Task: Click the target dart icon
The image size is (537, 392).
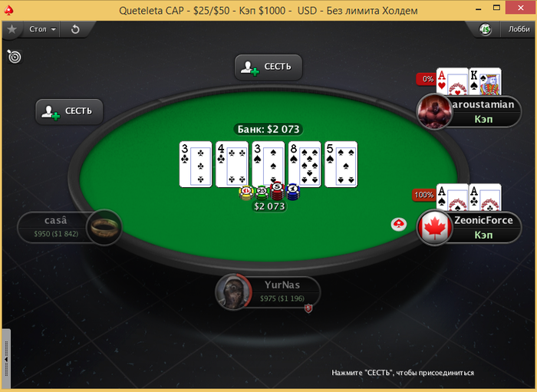Action: pyautogui.click(x=15, y=57)
